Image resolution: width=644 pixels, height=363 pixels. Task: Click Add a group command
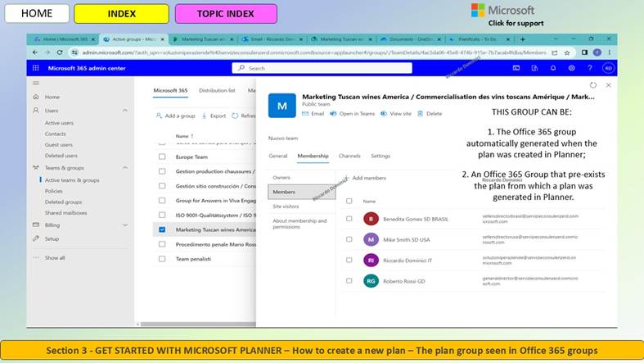coord(176,116)
